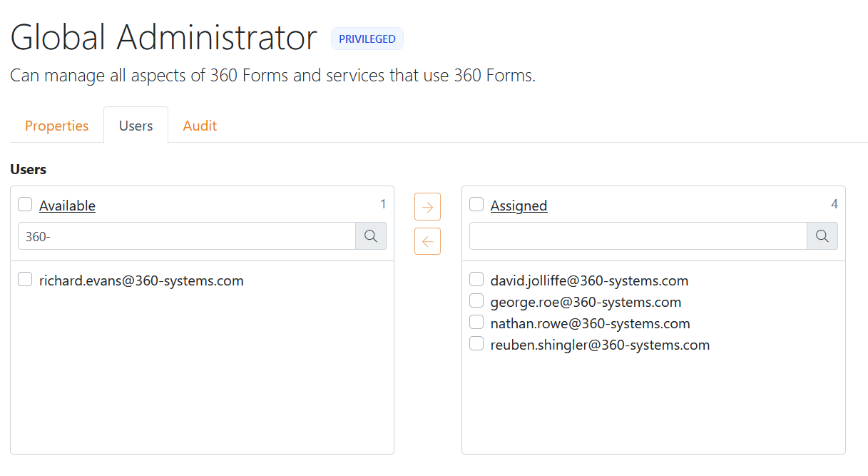Click the Assigned list search magnifier icon
868x476 pixels.
tap(822, 236)
